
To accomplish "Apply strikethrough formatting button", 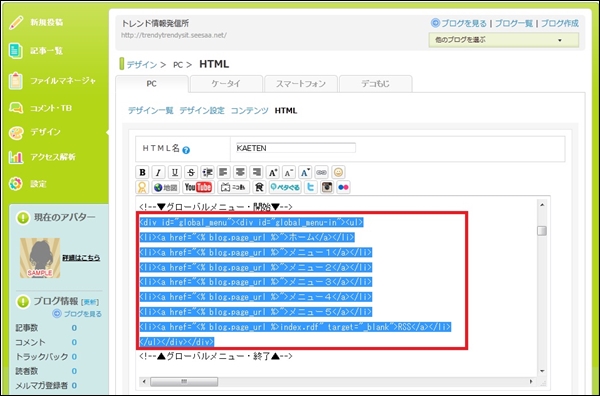I will 191,173.
